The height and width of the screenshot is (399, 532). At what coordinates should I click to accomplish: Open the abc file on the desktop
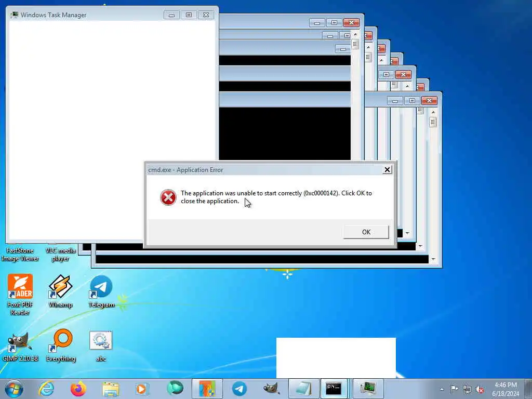[x=101, y=346]
